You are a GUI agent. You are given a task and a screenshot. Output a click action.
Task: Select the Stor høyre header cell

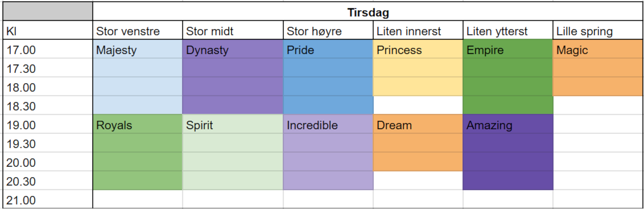[328, 30]
